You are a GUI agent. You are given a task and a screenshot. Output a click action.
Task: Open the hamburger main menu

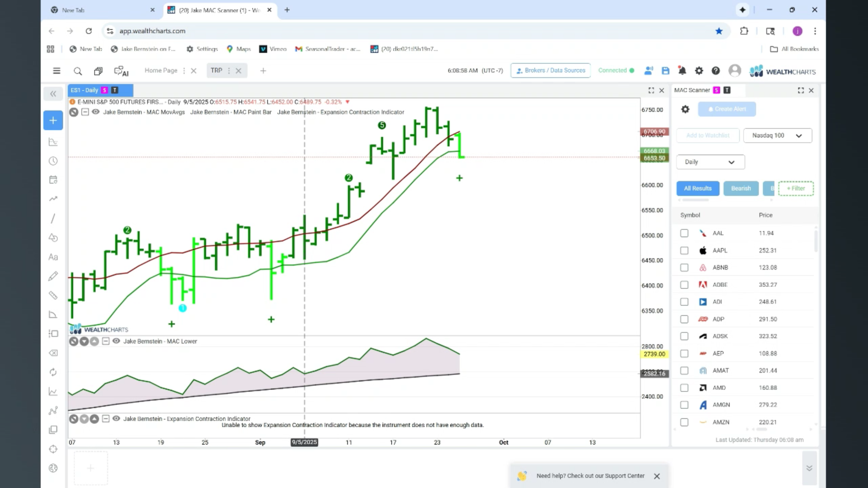coord(57,70)
